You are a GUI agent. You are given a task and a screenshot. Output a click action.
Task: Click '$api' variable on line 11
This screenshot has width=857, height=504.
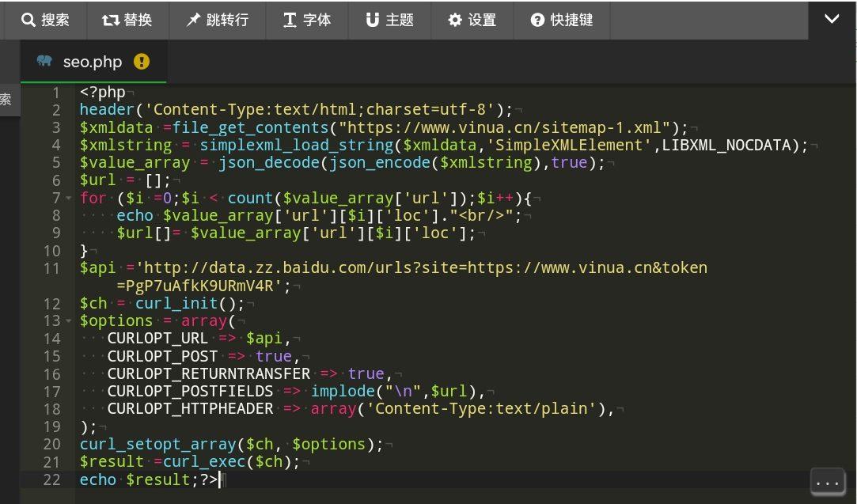pyautogui.click(x=98, y=268)
